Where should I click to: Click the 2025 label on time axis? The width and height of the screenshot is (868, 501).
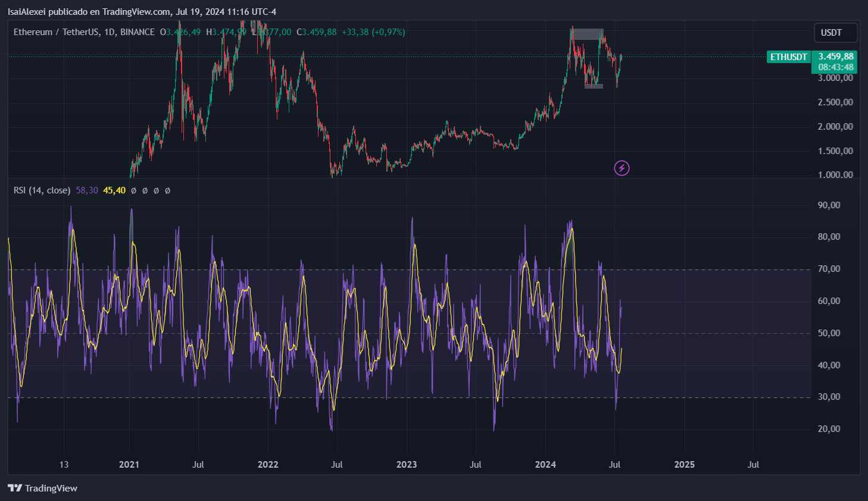tap(684, 465)
